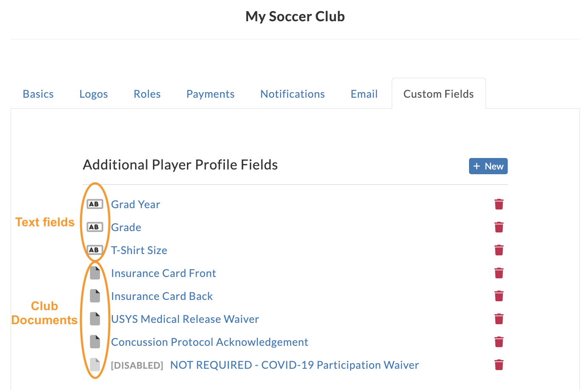Click the faded document icon for disabled COVID waiver

point(95,365)
